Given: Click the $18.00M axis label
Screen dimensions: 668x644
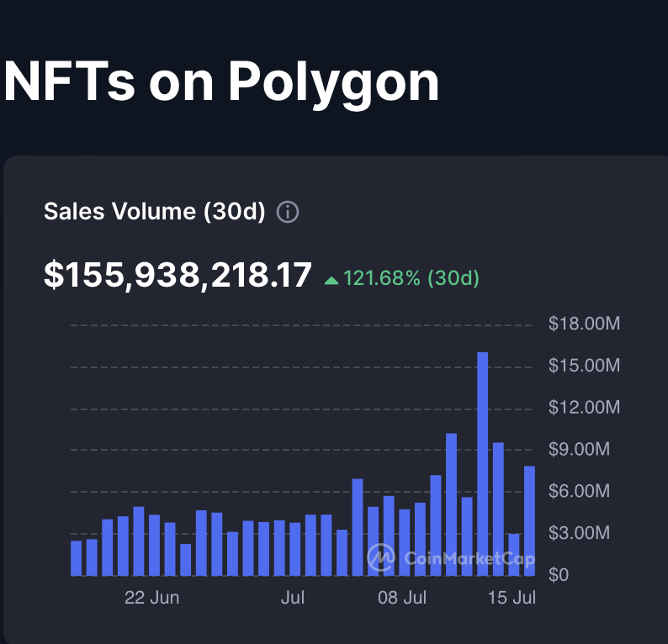Looking at the screenshot, I should (x=584, y=324).
